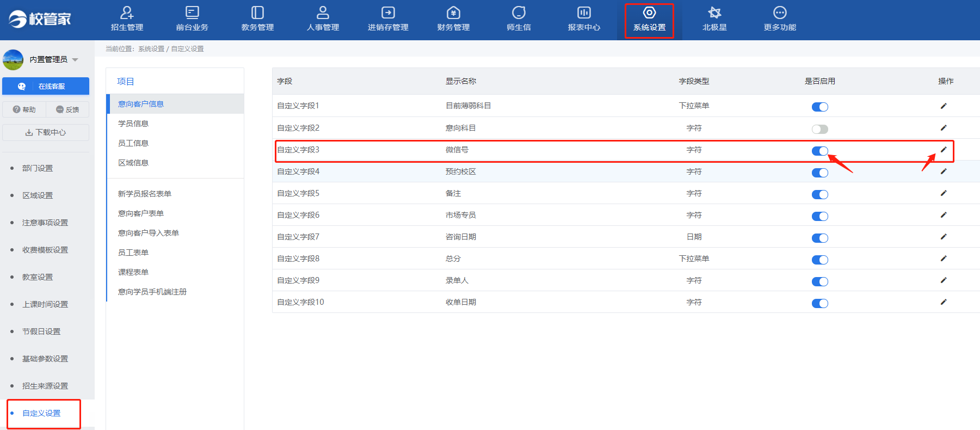Go to 收费模板设置 in sidebar
Image resolution: width=980 pixels, height=430 pixels.
(x=45, y=250)
